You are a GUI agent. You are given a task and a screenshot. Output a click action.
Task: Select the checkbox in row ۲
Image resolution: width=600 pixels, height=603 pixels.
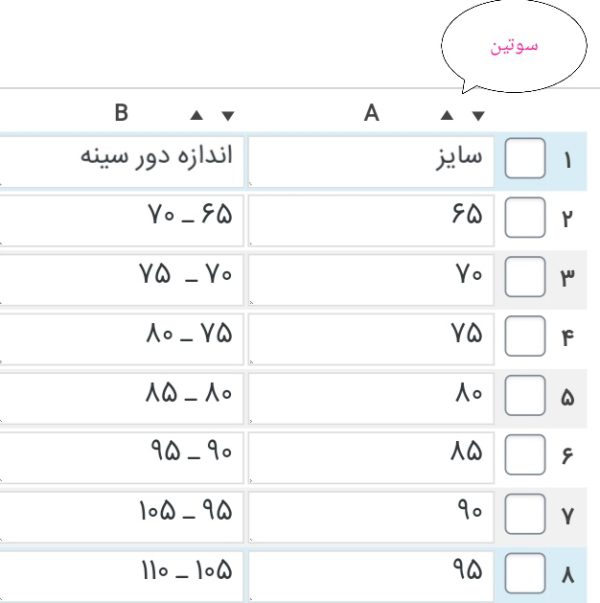(x=526, y=217)
